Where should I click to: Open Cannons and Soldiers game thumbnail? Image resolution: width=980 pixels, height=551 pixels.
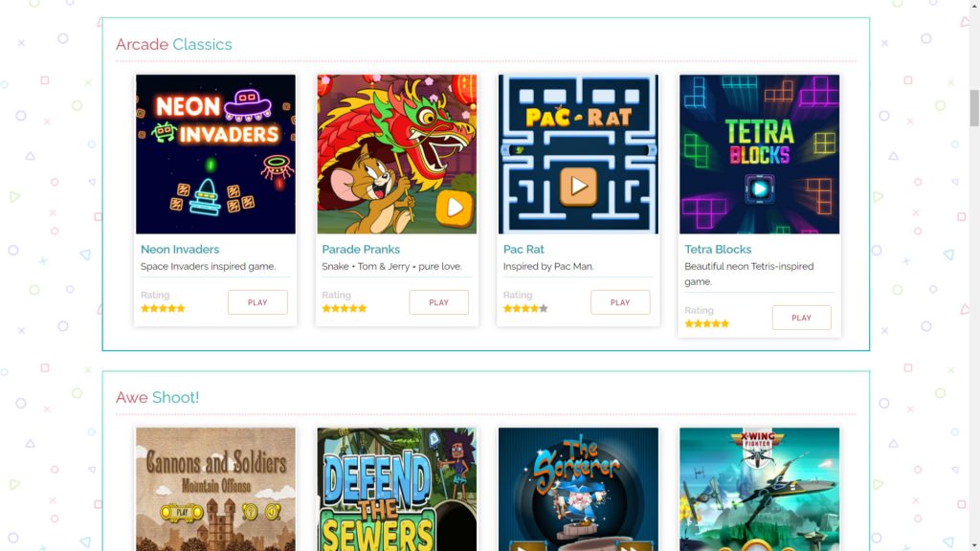(x=215, y=489)
